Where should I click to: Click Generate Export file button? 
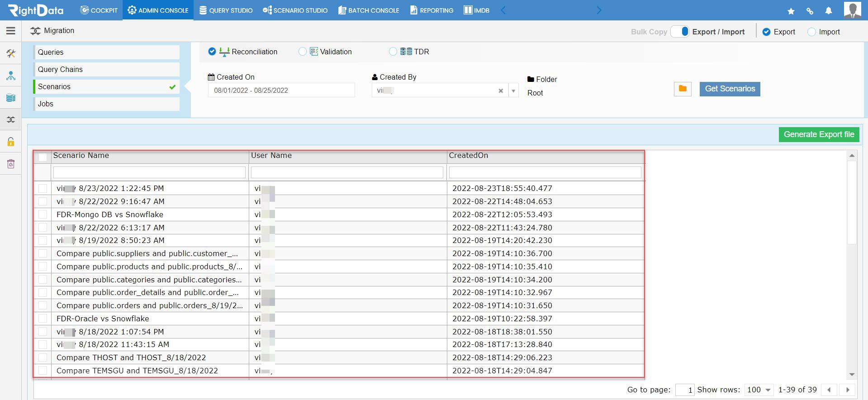click(819, 134)
